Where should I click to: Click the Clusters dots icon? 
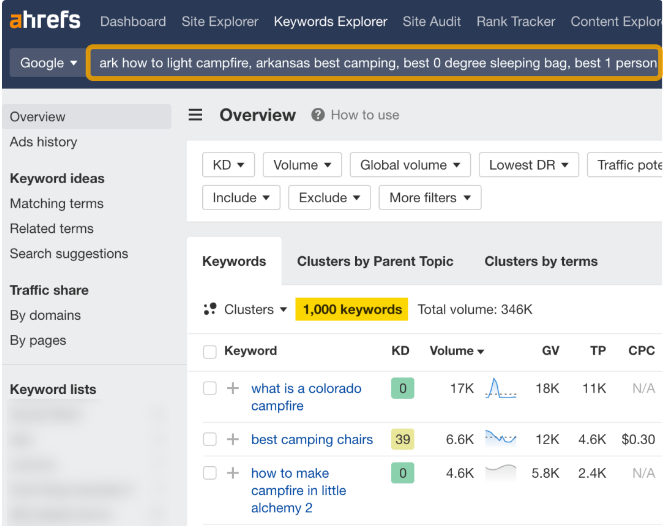click(x=210, y=309)
